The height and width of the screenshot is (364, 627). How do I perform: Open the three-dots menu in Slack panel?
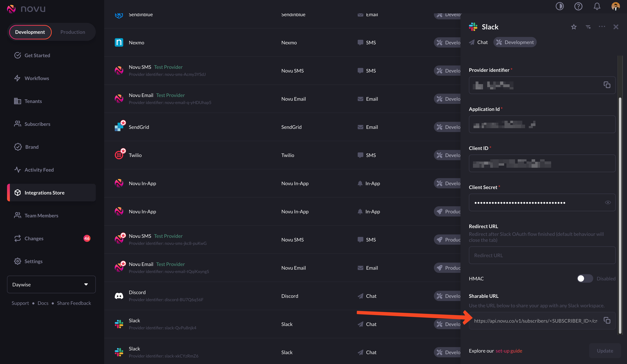(602, 27)
